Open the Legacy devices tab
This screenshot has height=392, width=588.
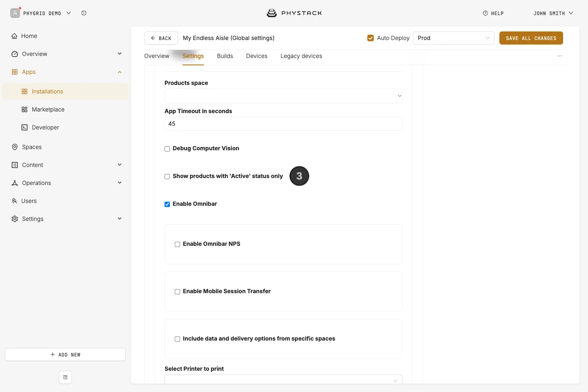tap(301, 56)
